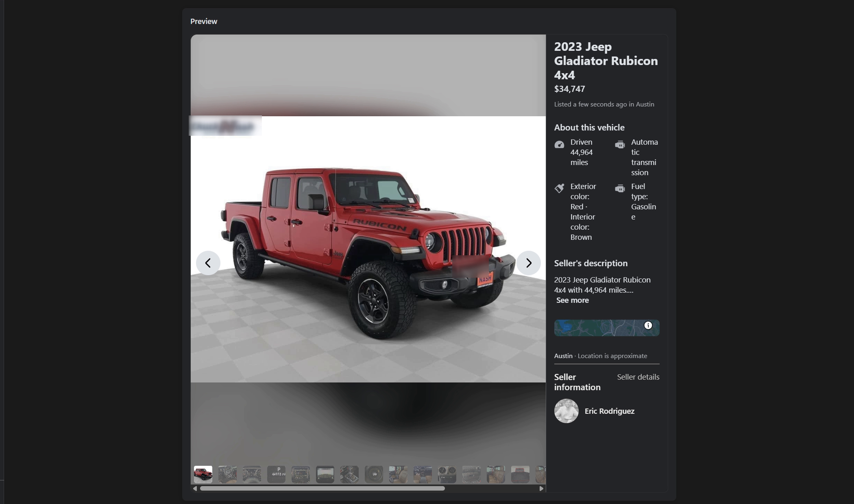
Task: Select the front brown seats thumbnail
Action: pyautogui.click(x=398, y=475)
